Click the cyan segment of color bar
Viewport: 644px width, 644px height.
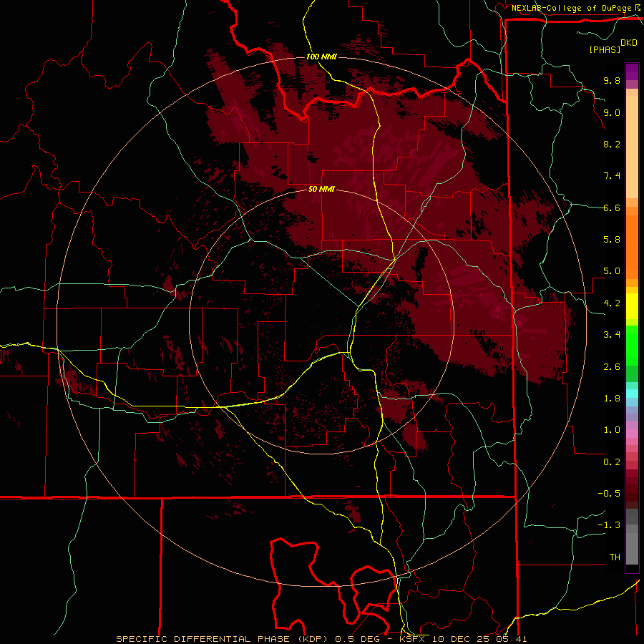click(x=632, y=393)
